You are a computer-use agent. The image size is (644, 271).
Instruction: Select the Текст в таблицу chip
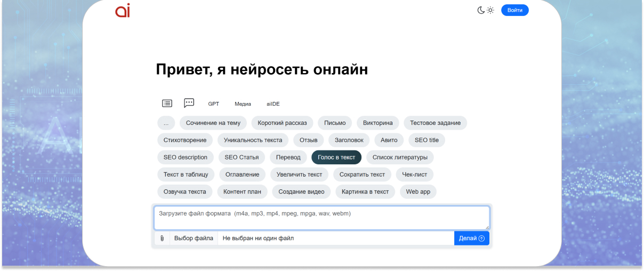coord(186,174)
